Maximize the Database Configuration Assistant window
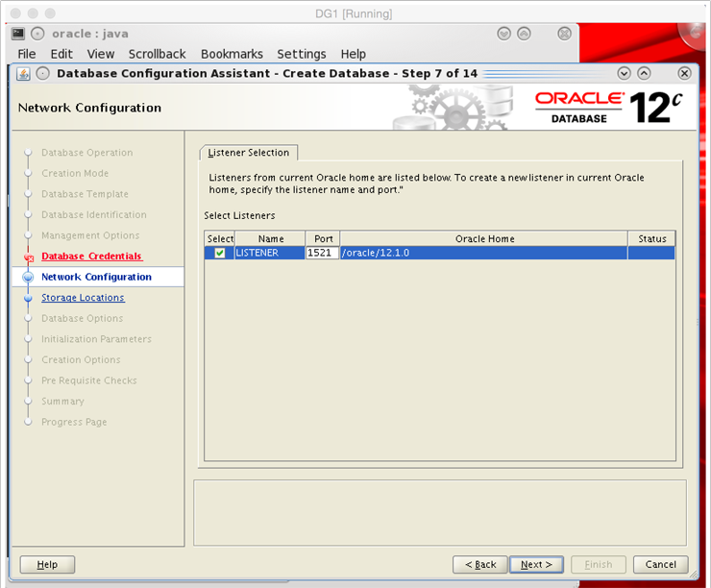The width and height of the screenshot is (711, 588). (644, 73)
